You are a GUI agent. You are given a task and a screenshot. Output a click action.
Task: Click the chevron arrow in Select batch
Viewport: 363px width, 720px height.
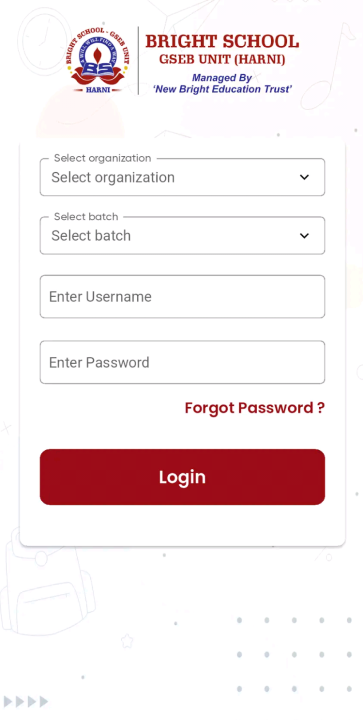click(x=304, y=236)
